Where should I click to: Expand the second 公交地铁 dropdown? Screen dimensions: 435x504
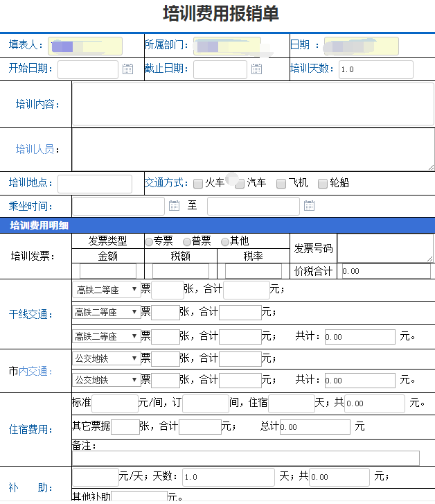106,380
